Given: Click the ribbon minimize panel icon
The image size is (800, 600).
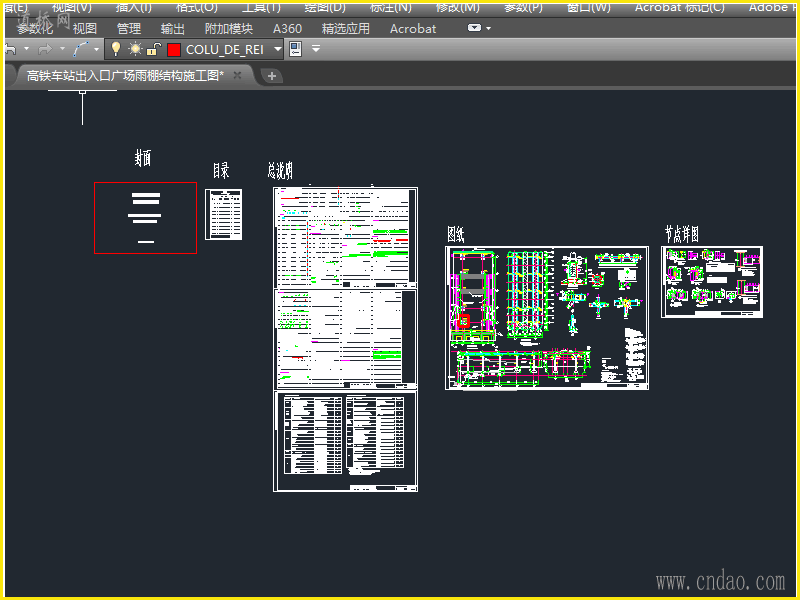Looking at the screenshot, I should 475,28.
